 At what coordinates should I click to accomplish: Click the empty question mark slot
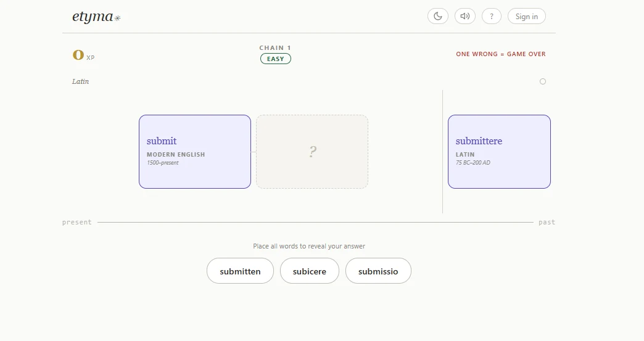[312, 152]
